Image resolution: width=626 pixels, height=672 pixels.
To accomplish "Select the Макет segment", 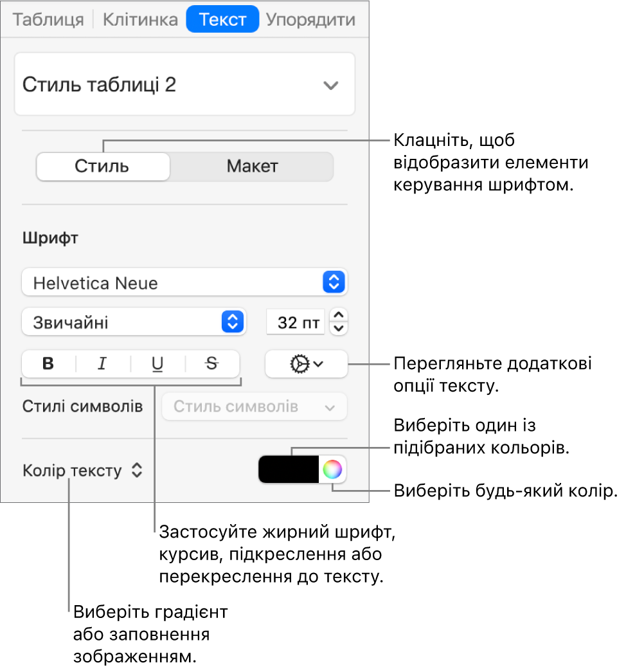I will (x=252, y=167).
